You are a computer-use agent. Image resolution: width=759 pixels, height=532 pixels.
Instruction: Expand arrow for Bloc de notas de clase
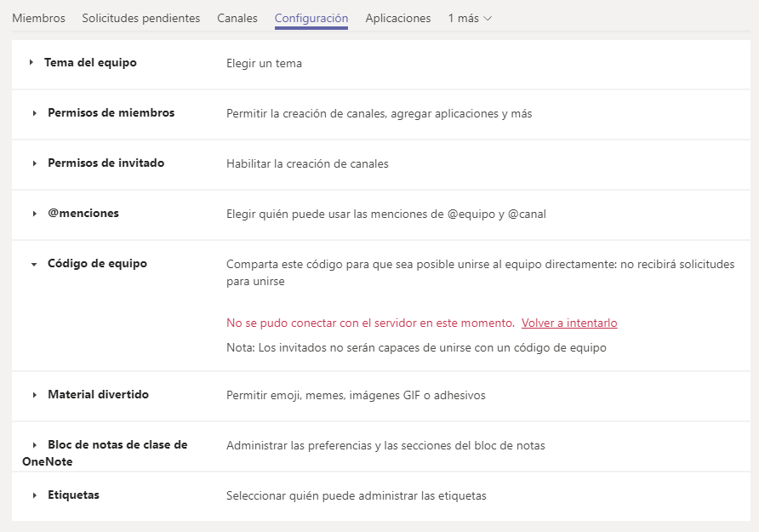click(x=34, y=445)
